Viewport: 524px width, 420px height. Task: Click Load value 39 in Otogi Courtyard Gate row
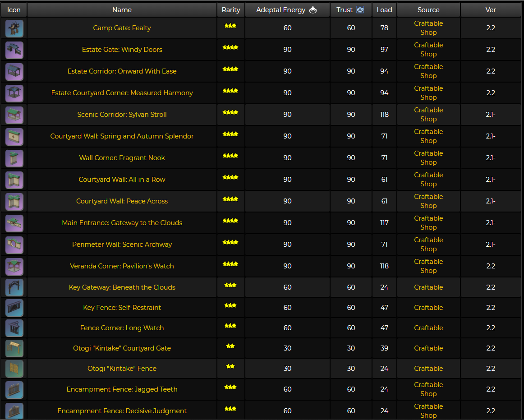pyautogui.click(x=384, y=348)
